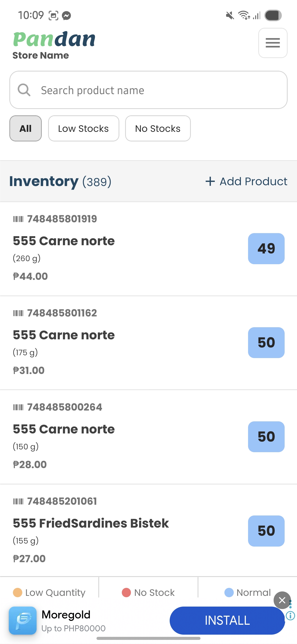
Task: Tap the plus icon to add product
Action: pos(210,181)
